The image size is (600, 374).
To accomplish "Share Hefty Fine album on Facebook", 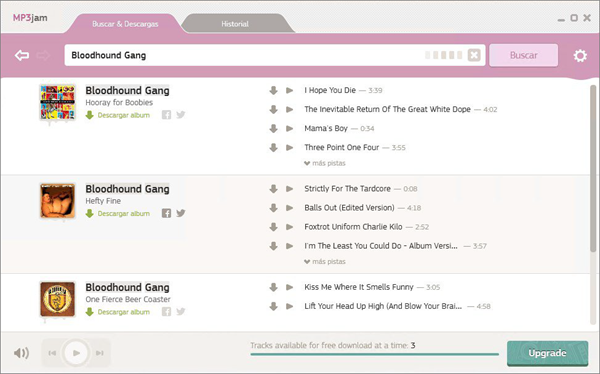I will pyautogui.click(x=166, y=213).
